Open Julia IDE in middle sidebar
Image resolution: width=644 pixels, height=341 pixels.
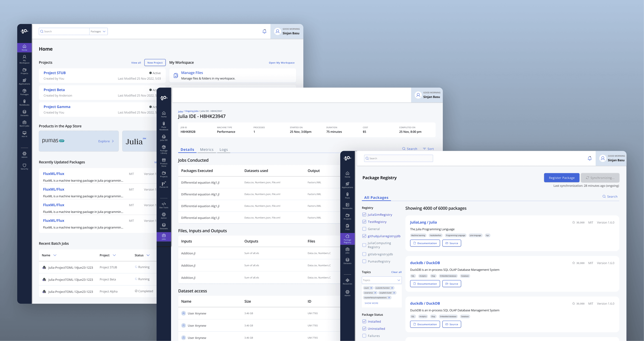click(x=164, y=138)
